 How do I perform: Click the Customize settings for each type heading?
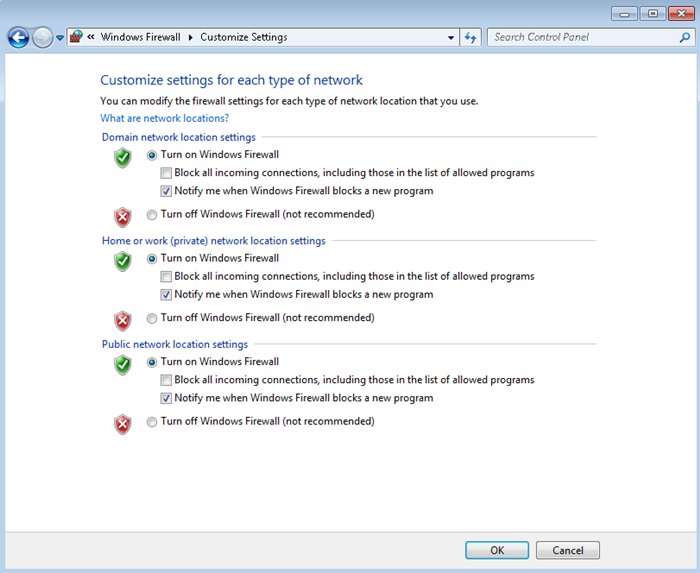(231, 80)
